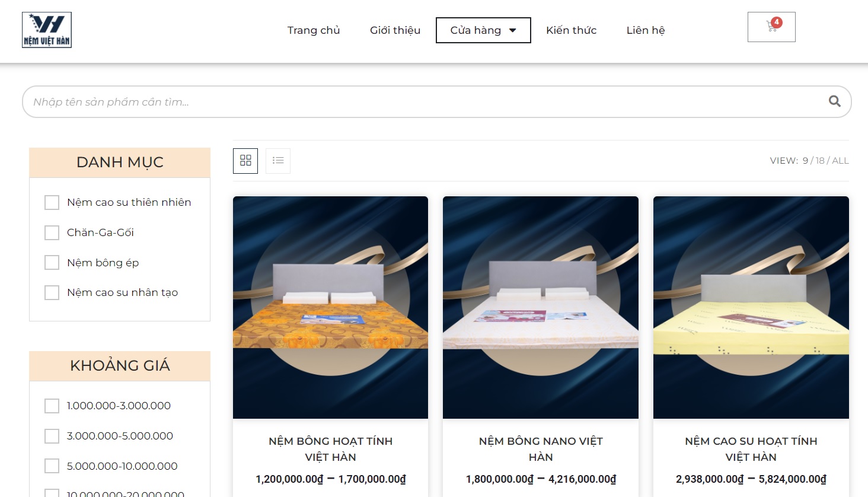The width and height of the screenshot is (868, 497).
Task: Check the 1.000.000-3.000.000 price range
Action: 52,406
